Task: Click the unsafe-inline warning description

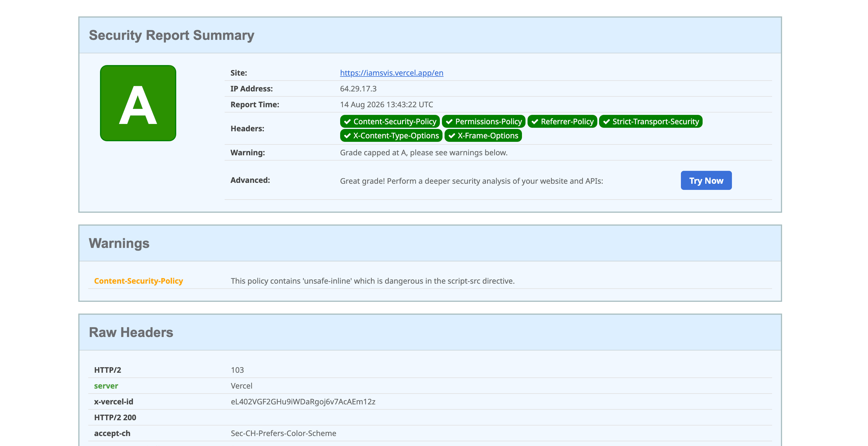Action: (373, 281)
